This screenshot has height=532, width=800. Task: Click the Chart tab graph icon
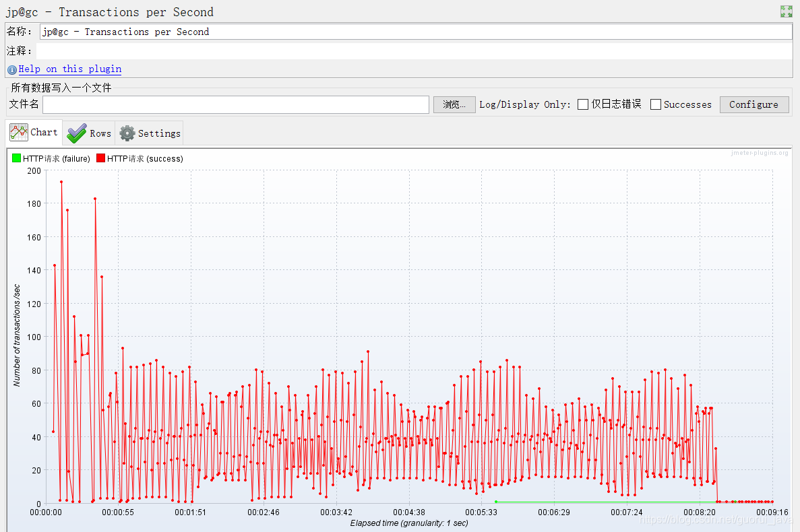(x=19, y=133)
